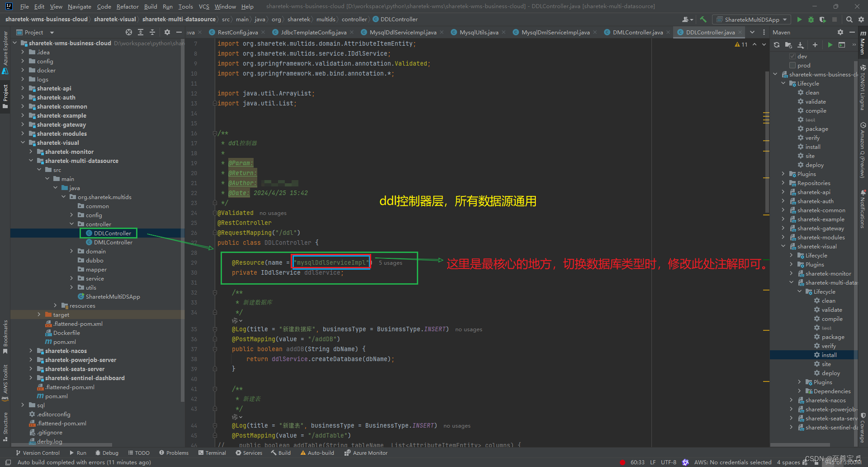Toggle the TODO tool window

point(139,453)
